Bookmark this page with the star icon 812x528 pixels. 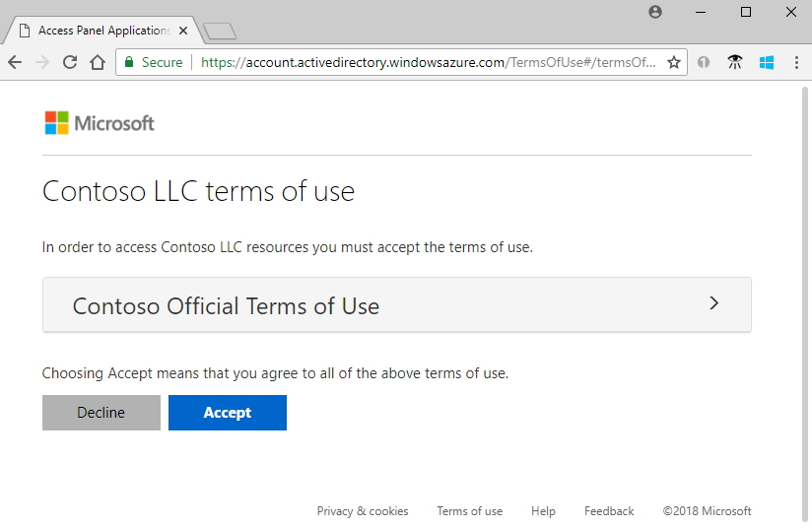(674, 63)
